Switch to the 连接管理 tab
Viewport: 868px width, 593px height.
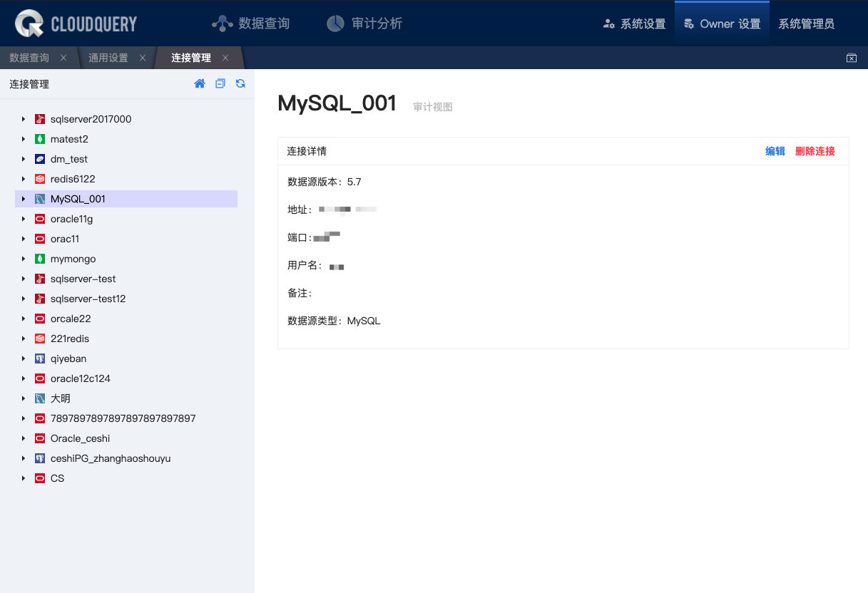coord(191,58)
